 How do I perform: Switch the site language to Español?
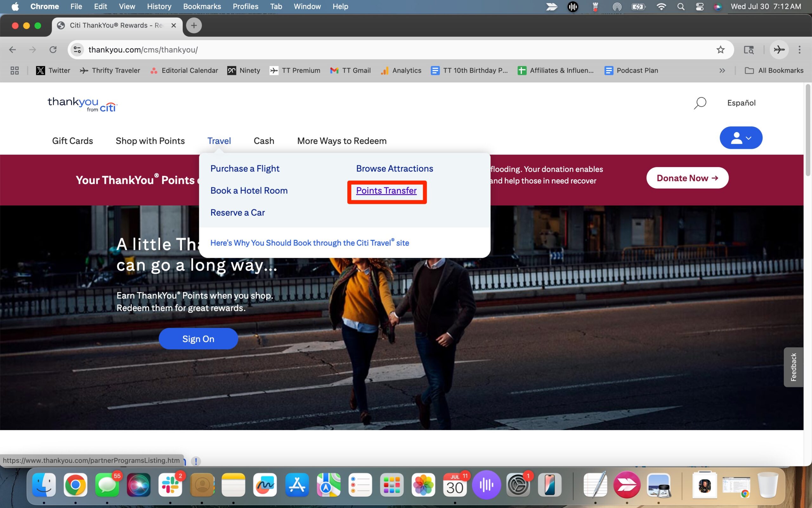point(741,103)
